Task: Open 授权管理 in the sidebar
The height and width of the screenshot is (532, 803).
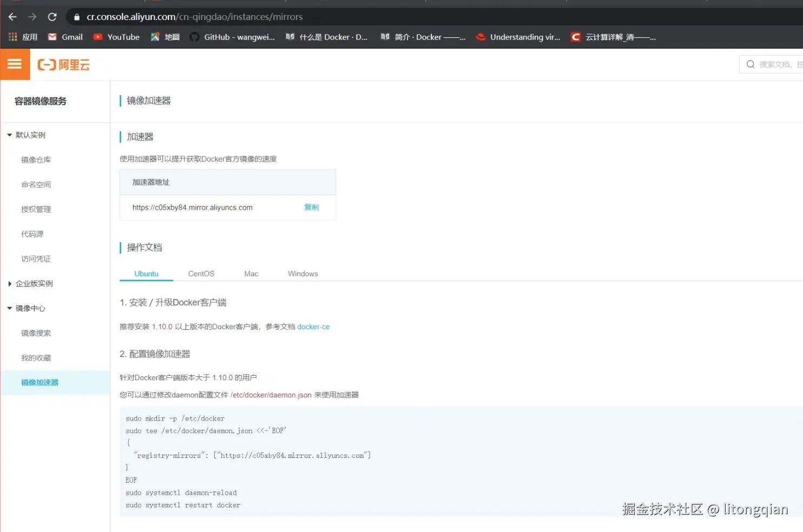Action: (36, 209)
